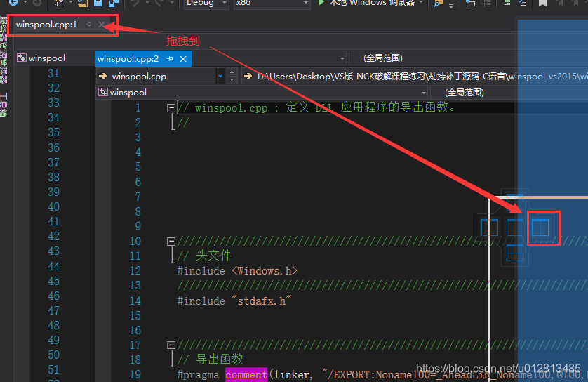Pin the winspool.cpp:2 tab
This screenshot has height=382, width=588.
tap(170, 59)
